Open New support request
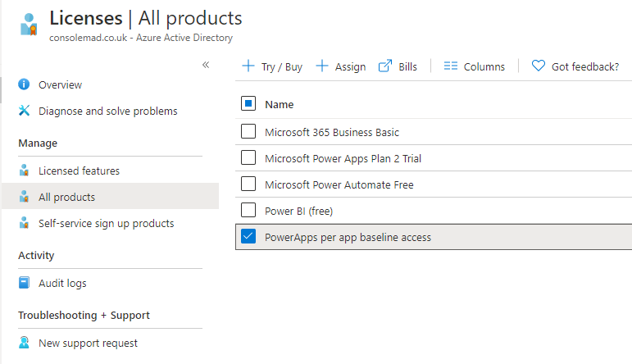 pyautogui.click(x=88, y=343)
